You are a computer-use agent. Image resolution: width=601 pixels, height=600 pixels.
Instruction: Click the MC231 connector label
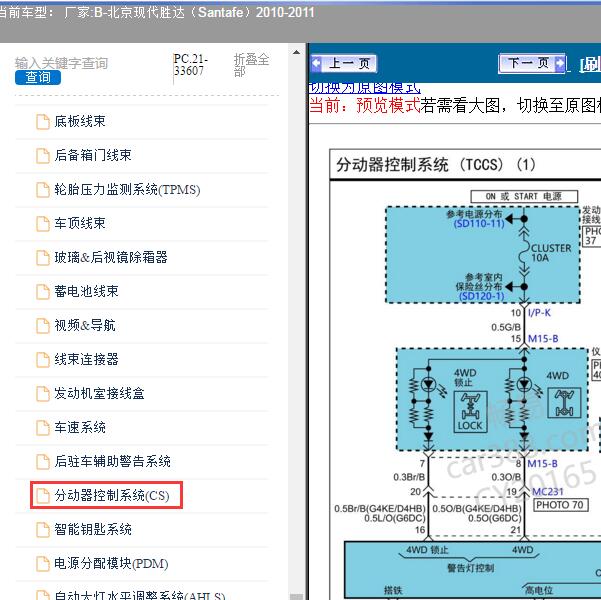point(548,492)
